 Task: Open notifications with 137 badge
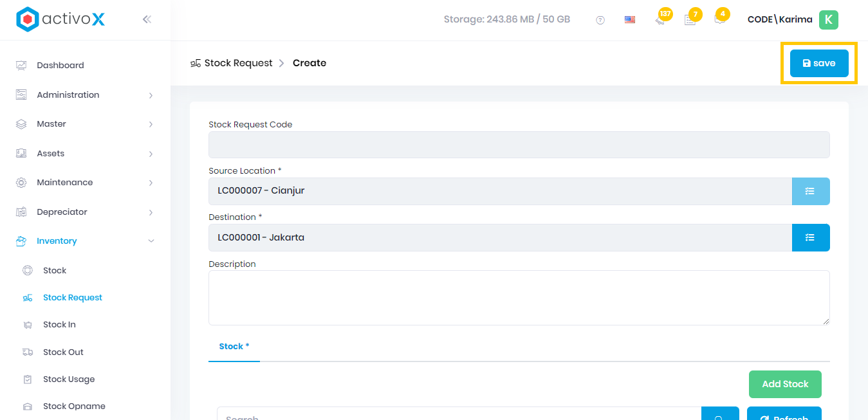[x=660, y=19]
